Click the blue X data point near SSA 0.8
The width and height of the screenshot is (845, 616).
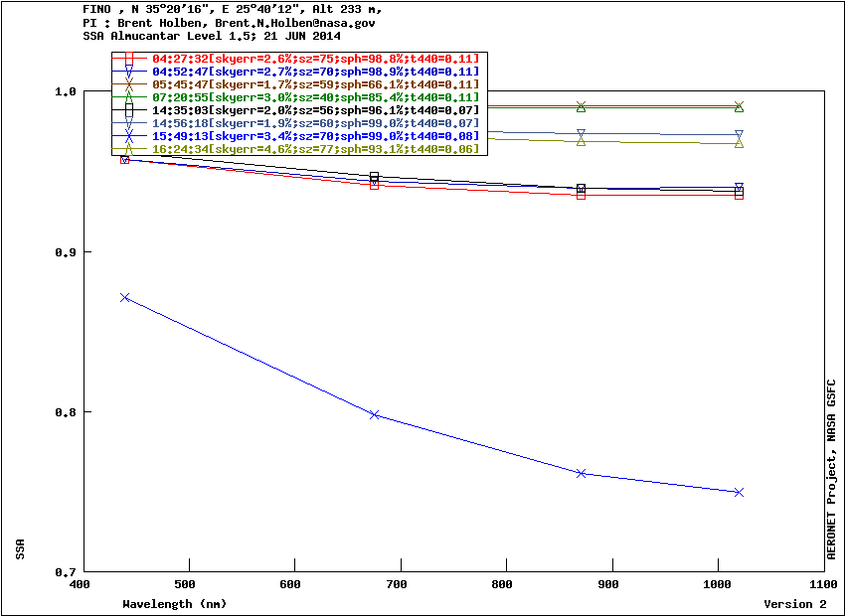click(x=375, y=414)
